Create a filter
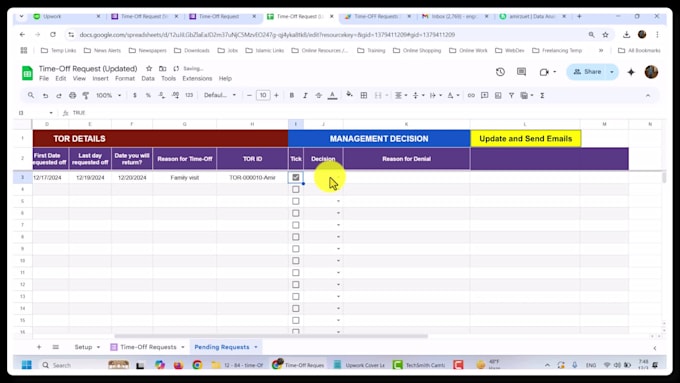This screenshot has width=680, height=383. tap(511, 95)
